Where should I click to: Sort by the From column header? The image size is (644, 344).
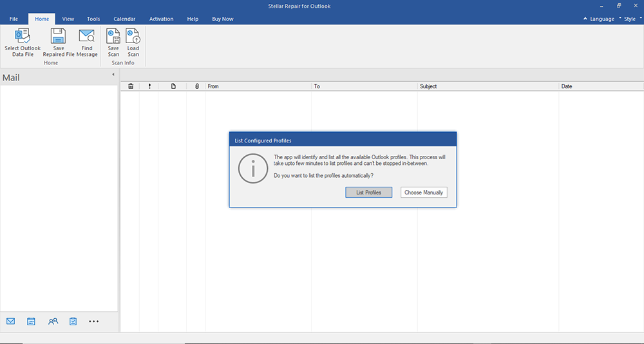(258, 86)
